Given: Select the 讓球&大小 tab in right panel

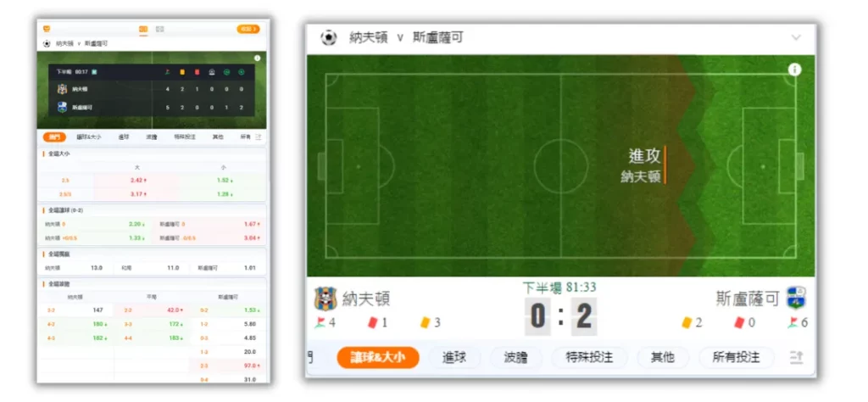Looking at the screenshot, I should pos(377,358).
